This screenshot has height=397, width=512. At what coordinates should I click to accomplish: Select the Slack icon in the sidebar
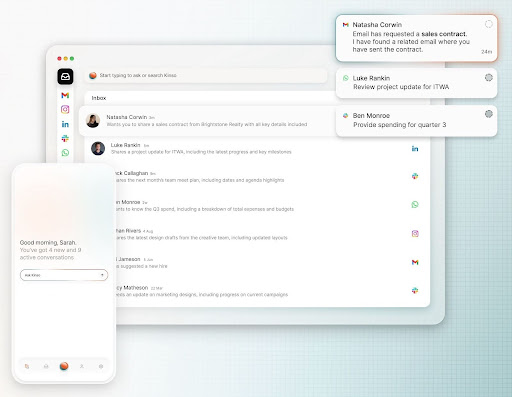tap(65, 138)
